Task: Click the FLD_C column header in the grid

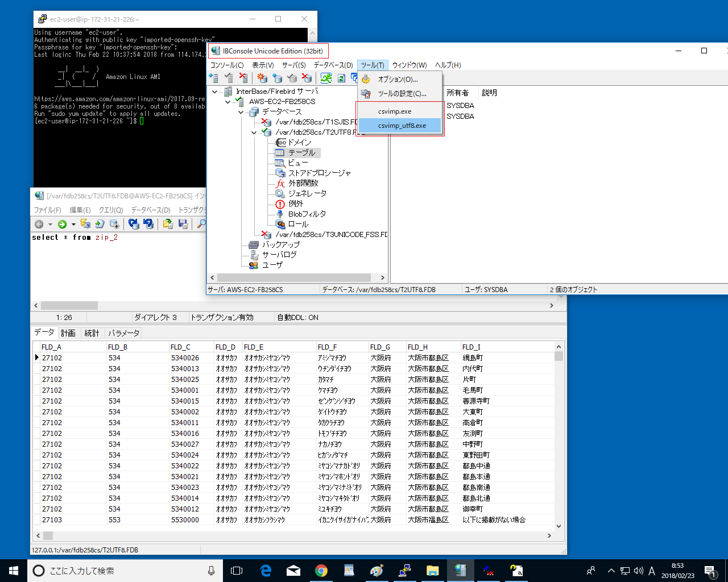Action: (x=191, y=347)
